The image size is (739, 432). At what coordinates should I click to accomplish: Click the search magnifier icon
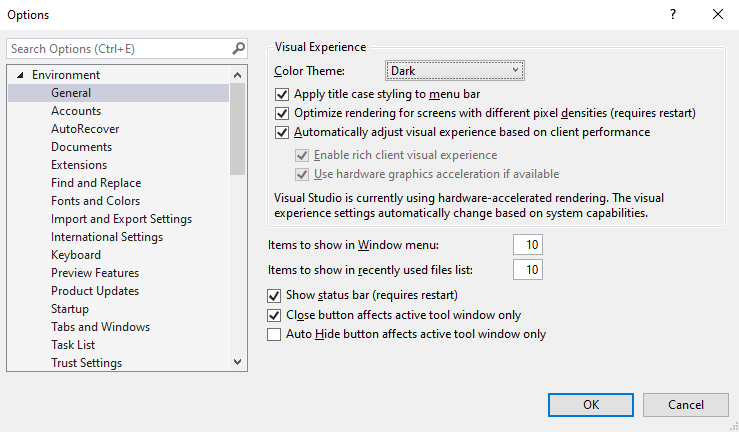click(x=238, y=48)
